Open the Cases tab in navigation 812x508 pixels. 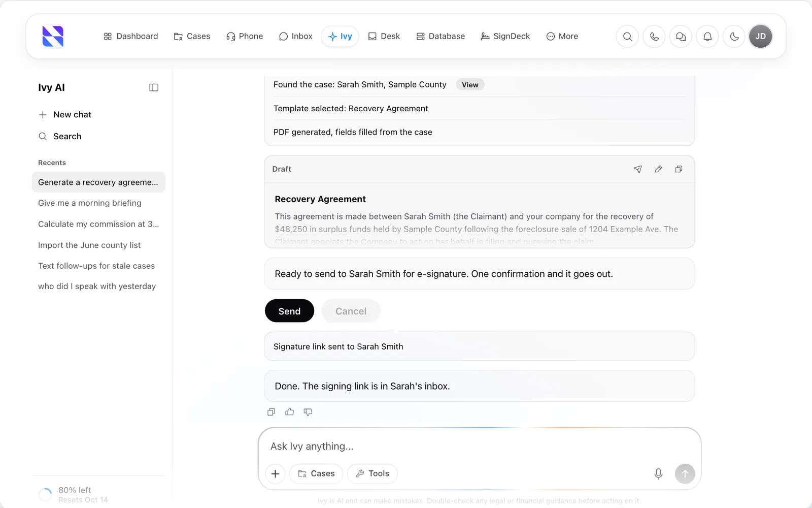(192, 37)
